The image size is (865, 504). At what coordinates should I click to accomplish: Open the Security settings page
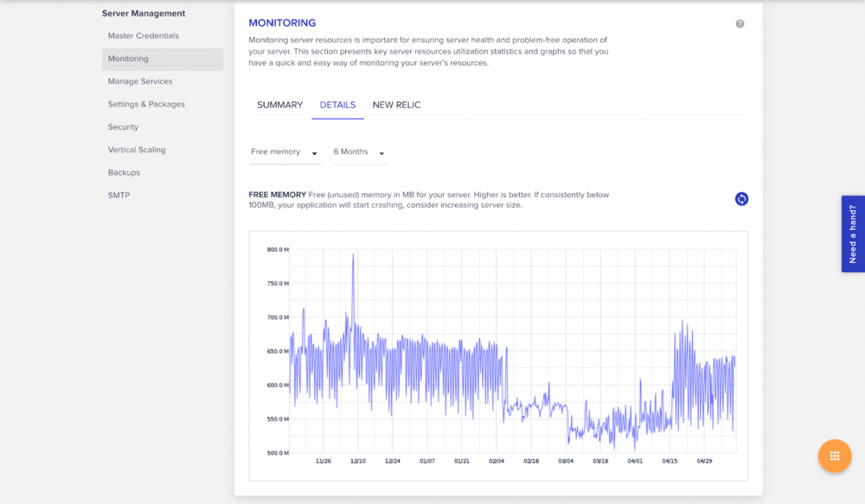point(123,127)
